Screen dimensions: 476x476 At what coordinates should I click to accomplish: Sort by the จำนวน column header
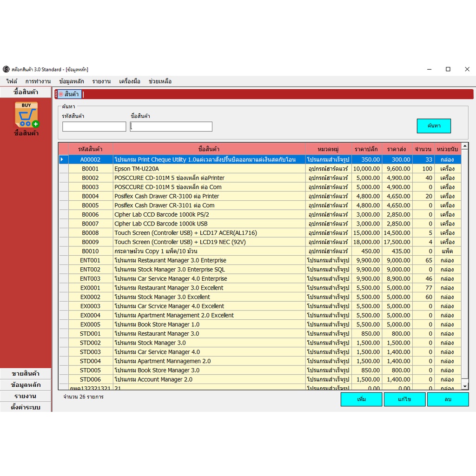[x=423, y=149]
